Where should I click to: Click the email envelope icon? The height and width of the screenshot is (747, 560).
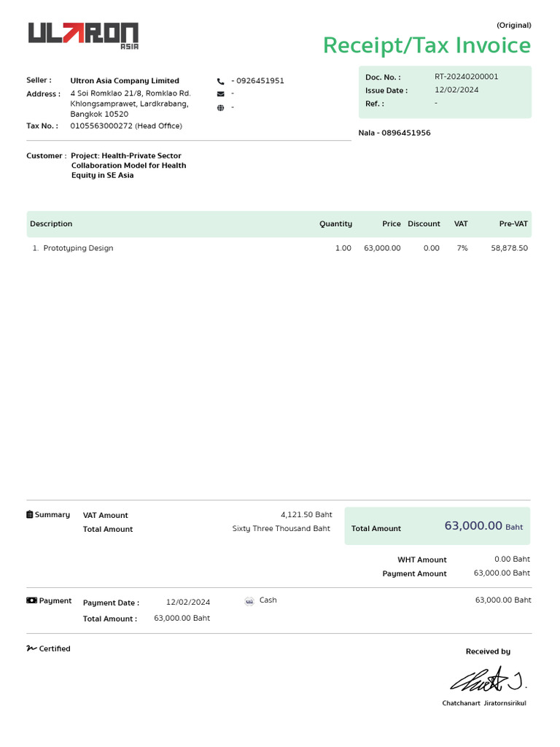point(220,94)
